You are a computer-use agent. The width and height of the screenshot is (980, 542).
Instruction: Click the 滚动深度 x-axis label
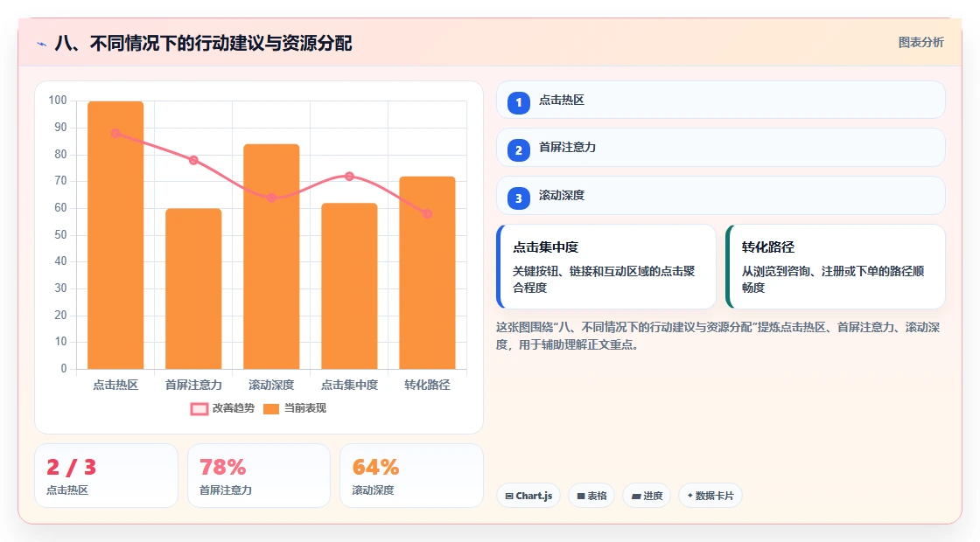click(x=271, y=385)
